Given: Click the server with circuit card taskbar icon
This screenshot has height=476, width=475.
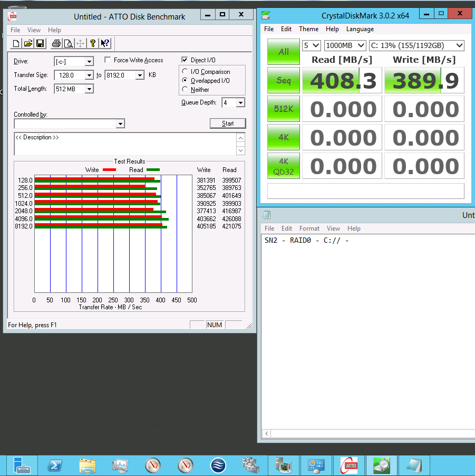Looking at the screenshot, I should click(283, 465).
